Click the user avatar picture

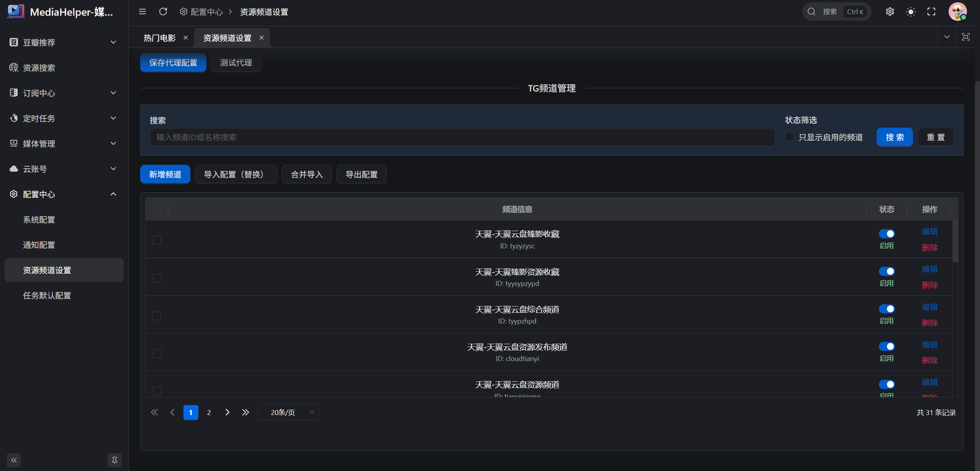957,11
